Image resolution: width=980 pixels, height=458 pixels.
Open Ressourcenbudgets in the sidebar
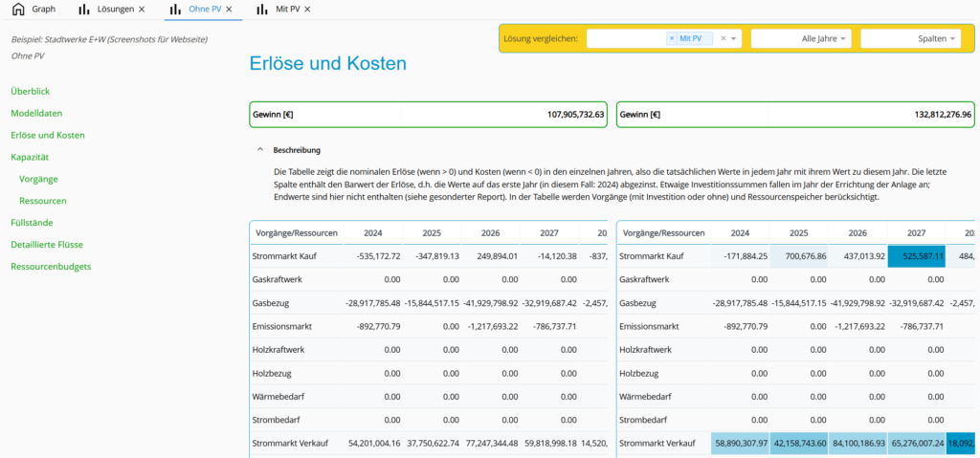[x=51, y=266]
